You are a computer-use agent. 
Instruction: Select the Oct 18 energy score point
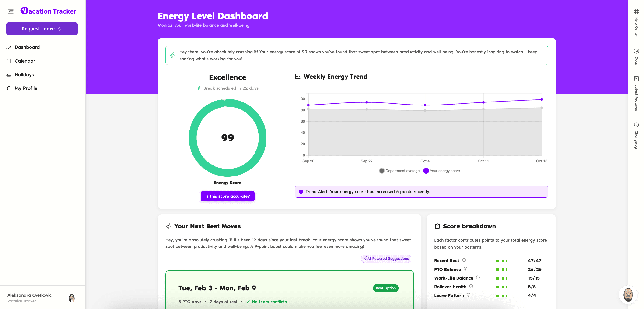542,99
